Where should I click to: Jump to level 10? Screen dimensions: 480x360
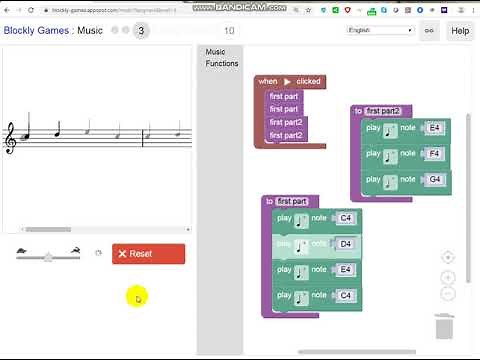(229, 31)
